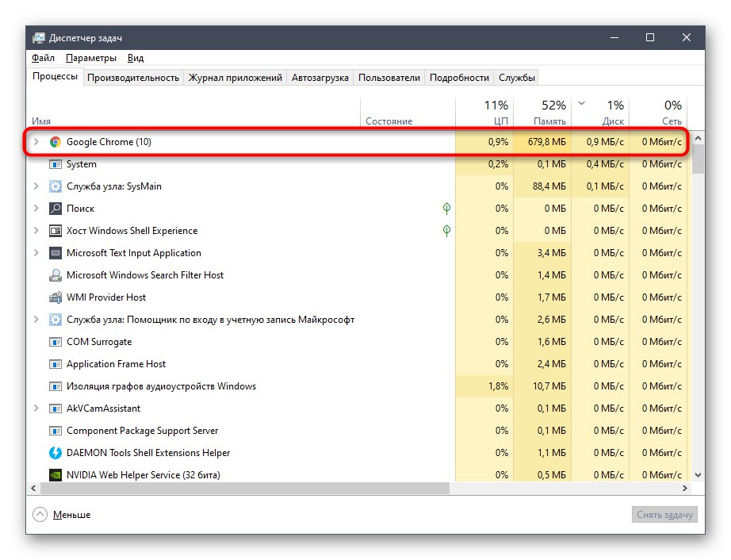Expand the Хост Windows Shell Experience row
The width and height of the screenshot is (731, 560).
(x=36, y=231)
